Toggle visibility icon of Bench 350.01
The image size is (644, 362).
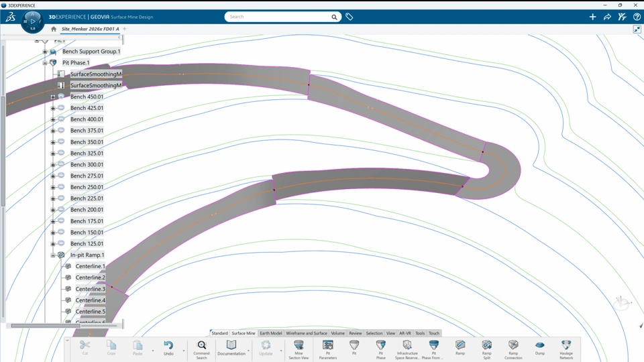(x=61, y=141)
